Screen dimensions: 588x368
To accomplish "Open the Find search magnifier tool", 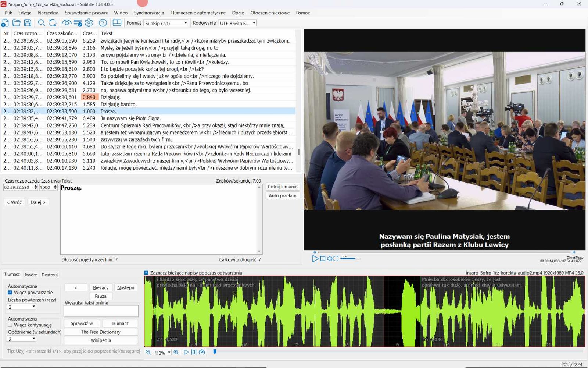I will pos(42,23).
